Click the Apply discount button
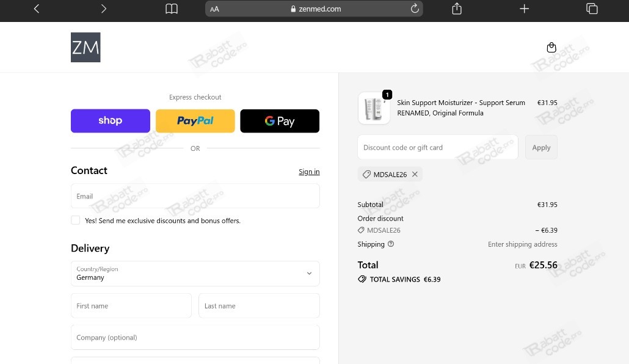Image resolution: width=629 pixels, height=364 pixels. [541, 147]
